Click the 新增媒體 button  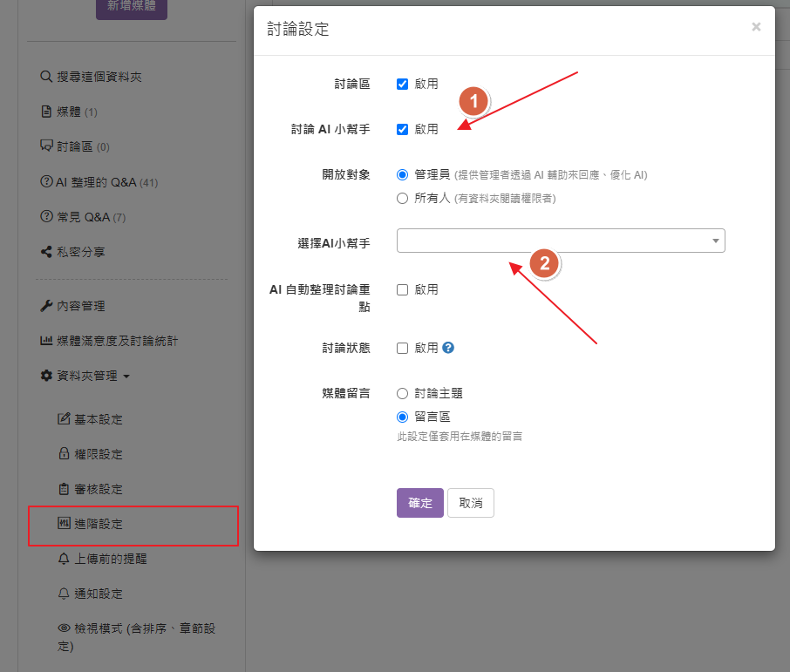point(132,8)
